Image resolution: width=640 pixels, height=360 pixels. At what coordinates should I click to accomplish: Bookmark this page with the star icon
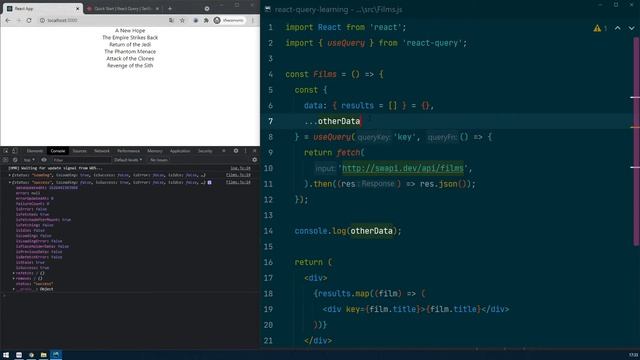pyautogui.click(x=182, y=20)
